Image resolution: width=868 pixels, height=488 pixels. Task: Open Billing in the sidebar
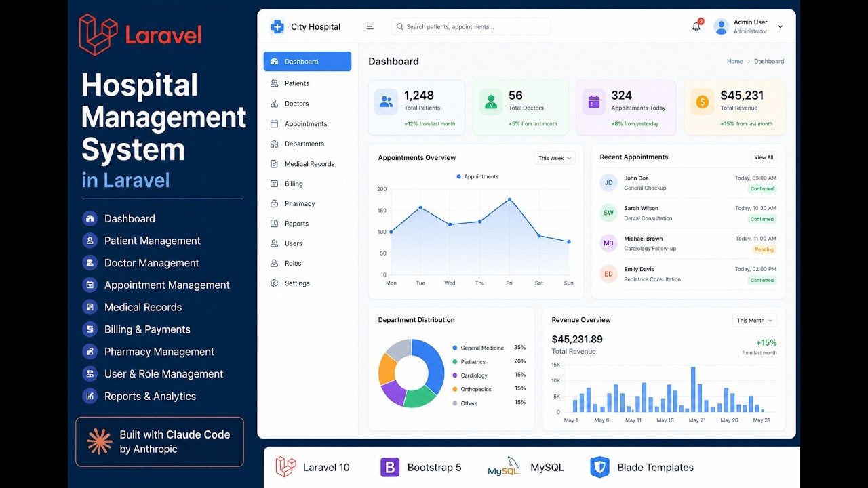tap(307, 184)
